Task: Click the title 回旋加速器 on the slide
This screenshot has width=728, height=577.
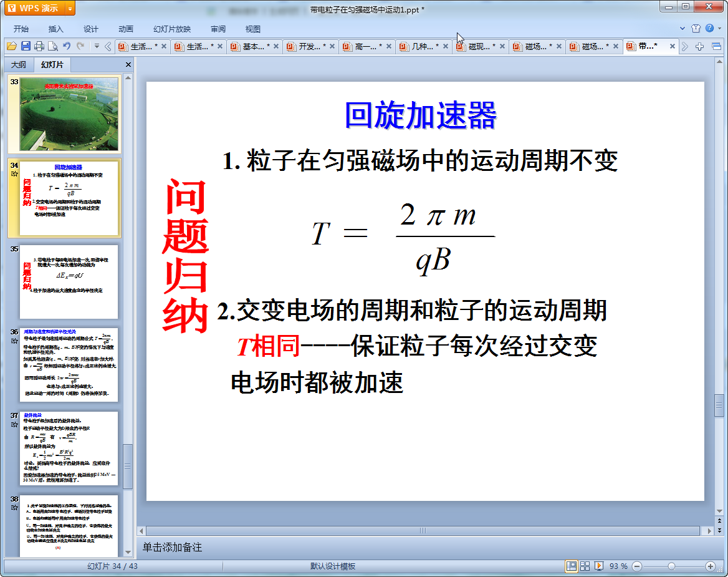Action: [421, 115]
